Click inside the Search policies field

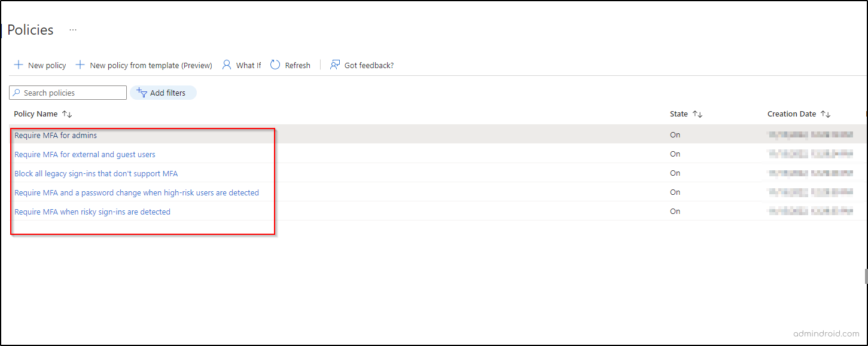click(72, 93)
